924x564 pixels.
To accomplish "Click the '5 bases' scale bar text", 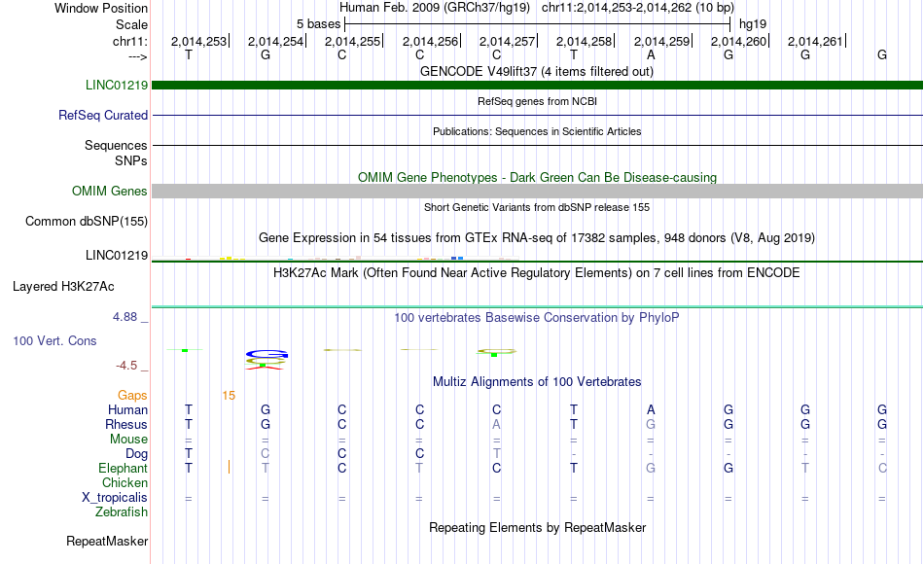I will pyautogui.click(x=318, y=24).
